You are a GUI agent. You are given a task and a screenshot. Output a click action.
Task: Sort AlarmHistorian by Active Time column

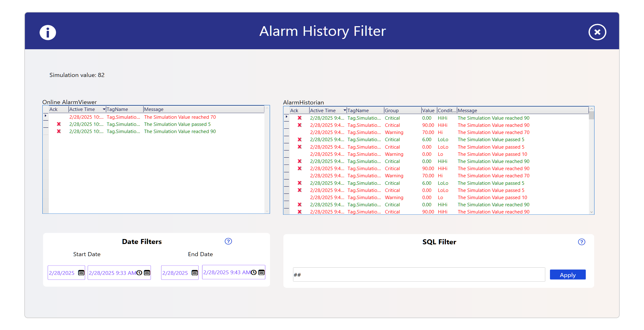click(327, 111)
